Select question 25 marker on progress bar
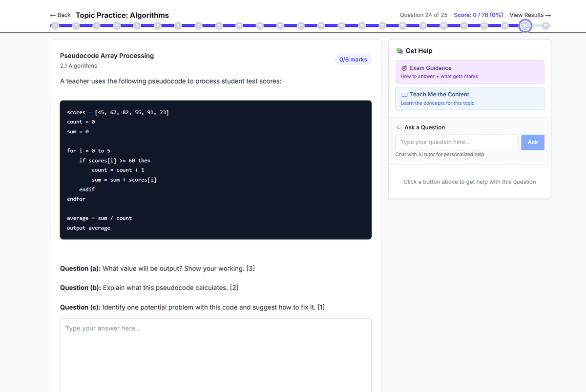The width and height of the screenshot is (586, 392). (x=545, y=25)
